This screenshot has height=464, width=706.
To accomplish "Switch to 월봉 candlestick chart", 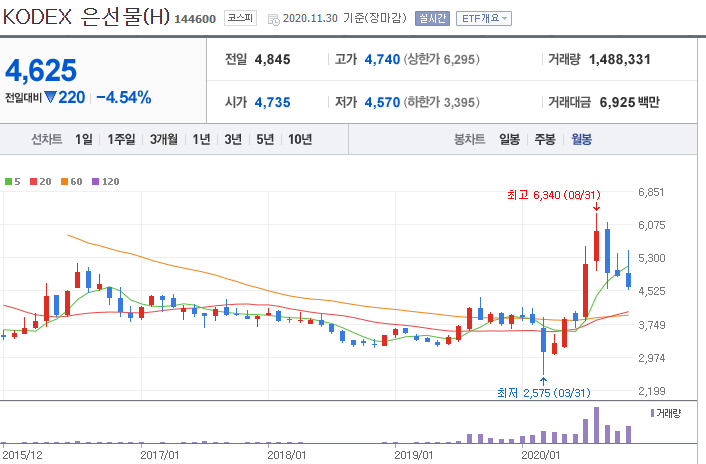I will tap(581, 140).
